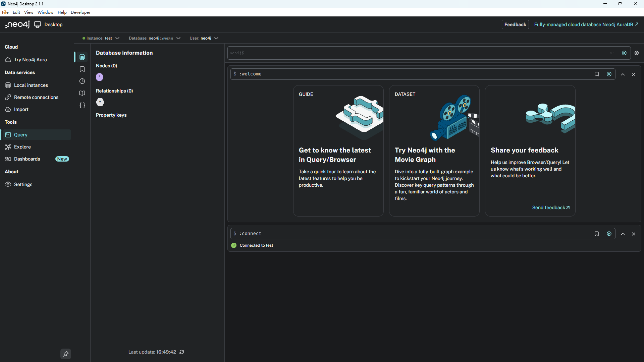
Task: Click the purple all-nodes label swatch
Action: 100,77
